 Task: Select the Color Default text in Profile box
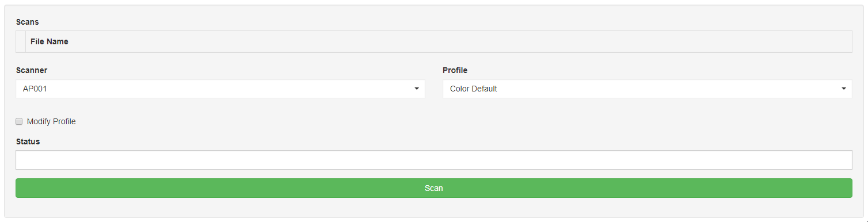pos(473,89)
